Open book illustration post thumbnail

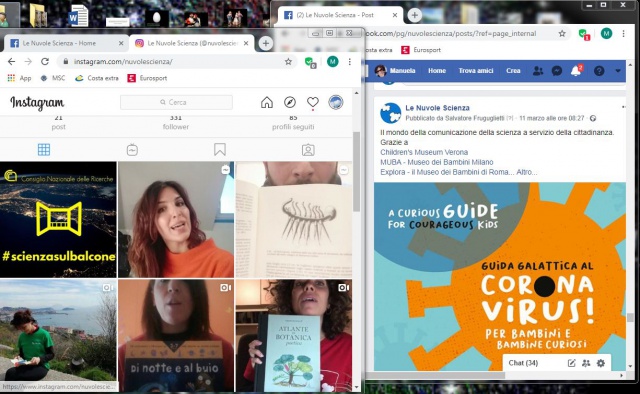click(293, 220)
